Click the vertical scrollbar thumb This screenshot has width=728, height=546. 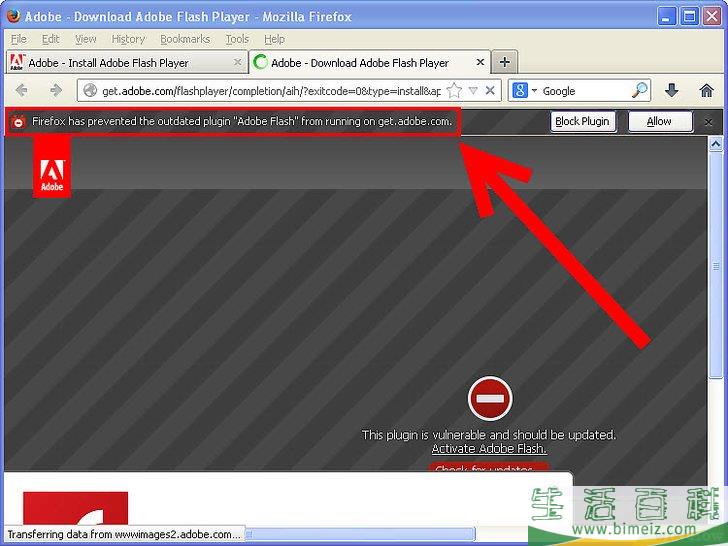point(715,266)
